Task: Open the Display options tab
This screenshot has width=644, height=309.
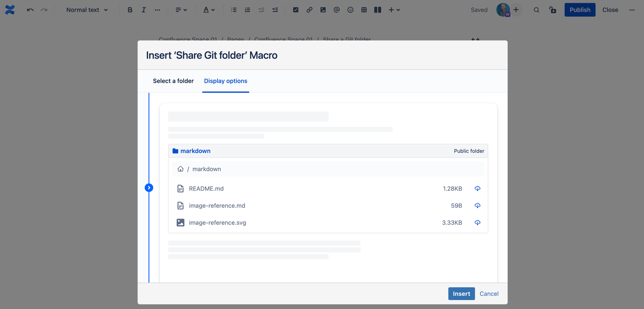Action: (226, 81)
